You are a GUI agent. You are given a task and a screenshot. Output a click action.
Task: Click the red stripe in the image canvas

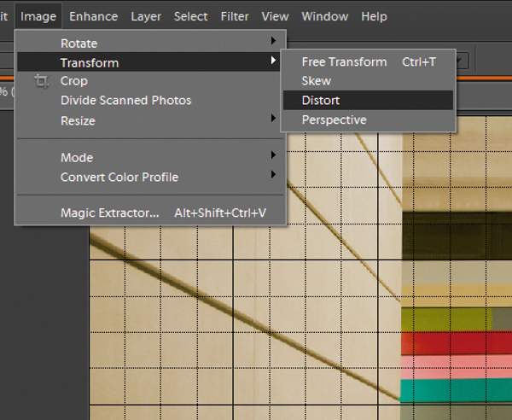click(457, 343)
